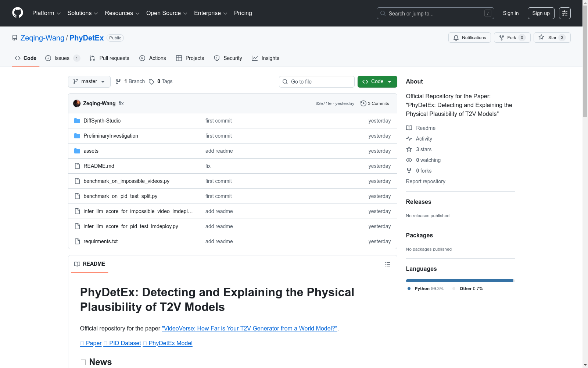The height and width of the screenshot is (368, 588).
Task: Open the Zeqing-Wang owner profile link
Action: pyautogui.click(x=42, y=38)
